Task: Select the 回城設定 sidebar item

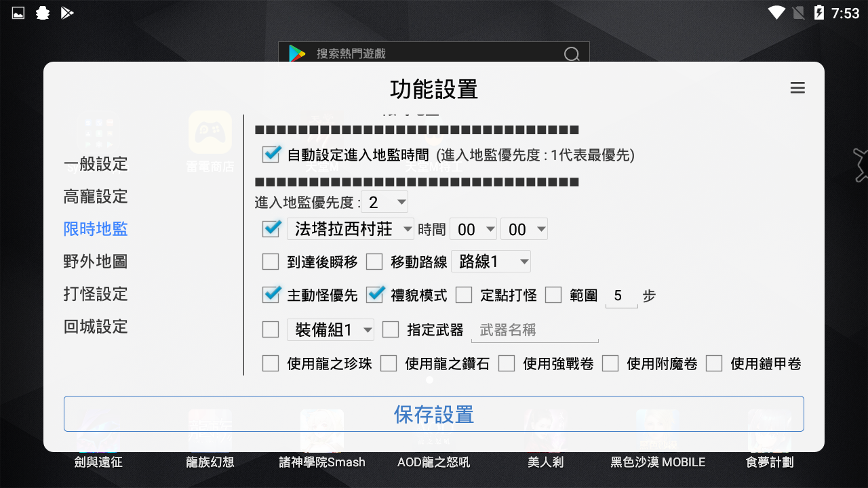Action: [x=95, y=327]
